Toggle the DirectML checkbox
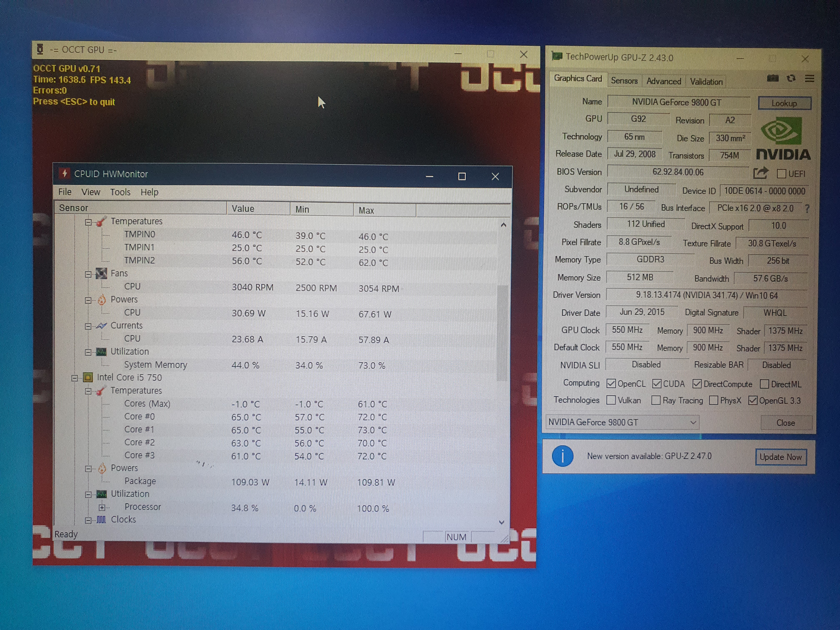 click(x=764, y=384)
